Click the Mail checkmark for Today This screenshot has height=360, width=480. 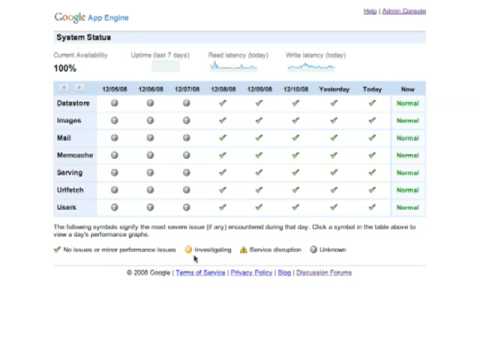372,138
